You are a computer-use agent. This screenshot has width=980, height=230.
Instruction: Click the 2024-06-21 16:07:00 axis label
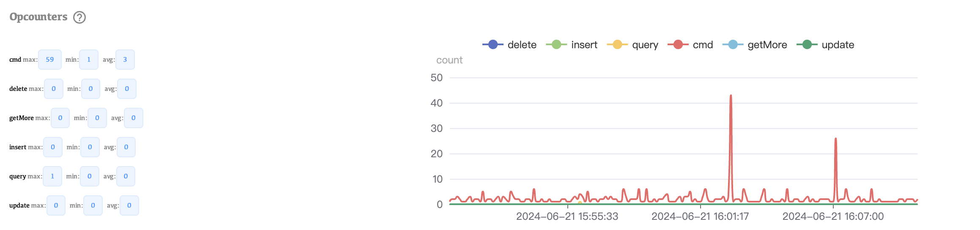click(x=833, y=216)
